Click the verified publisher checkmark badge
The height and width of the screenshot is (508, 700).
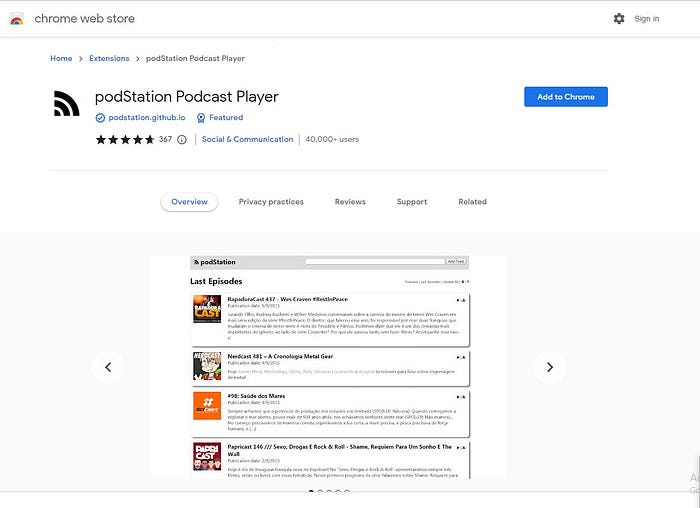point(100,118)
